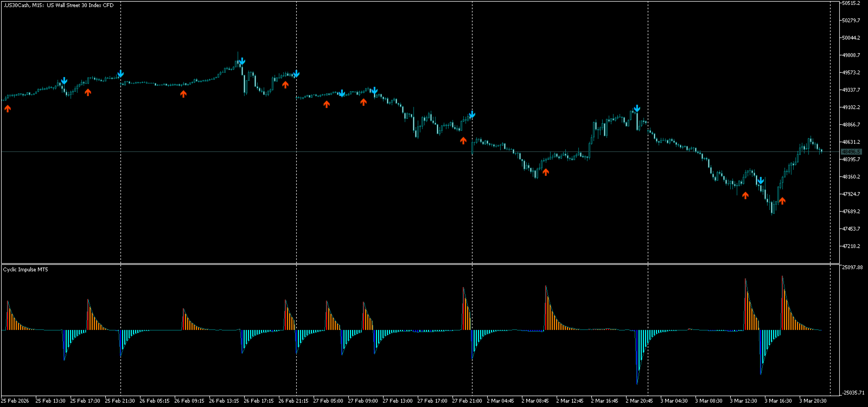Select the first blue down arrow near 25 Feb 13:30
The width and height of the screenshot is (868, 407).
pos(64,81)
